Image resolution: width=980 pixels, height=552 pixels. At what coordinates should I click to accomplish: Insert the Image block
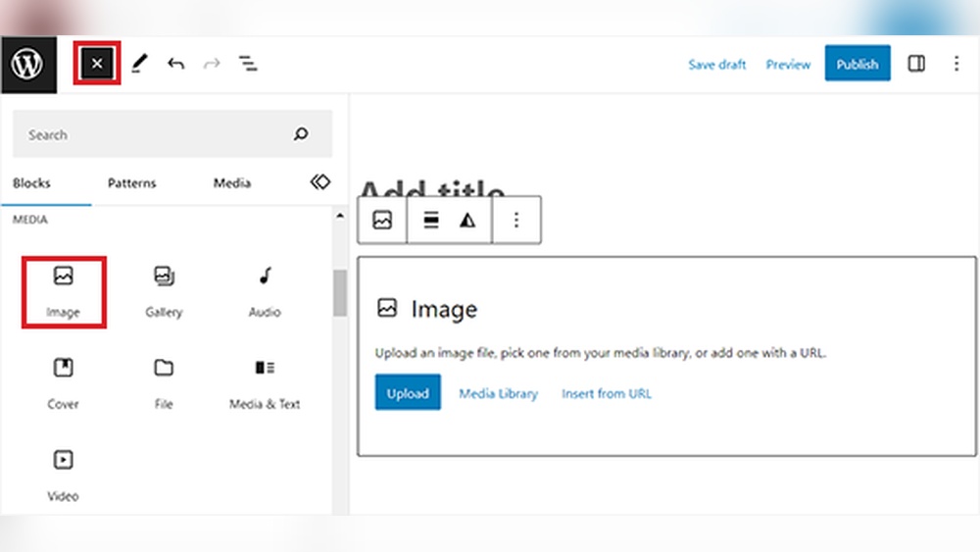pyautogui.click(x=63, y=292)
